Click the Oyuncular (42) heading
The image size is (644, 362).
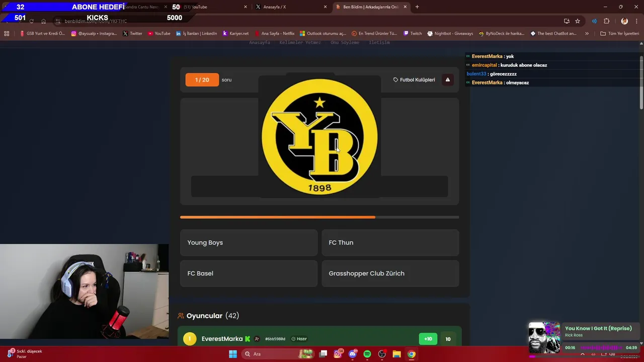[x=208, y=316]
